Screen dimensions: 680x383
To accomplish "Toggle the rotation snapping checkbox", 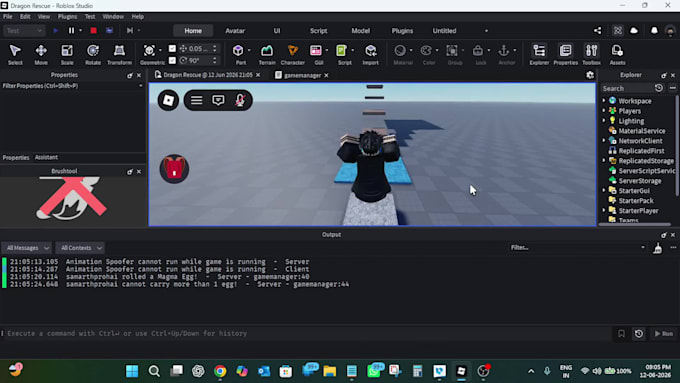I will point(172,60).
